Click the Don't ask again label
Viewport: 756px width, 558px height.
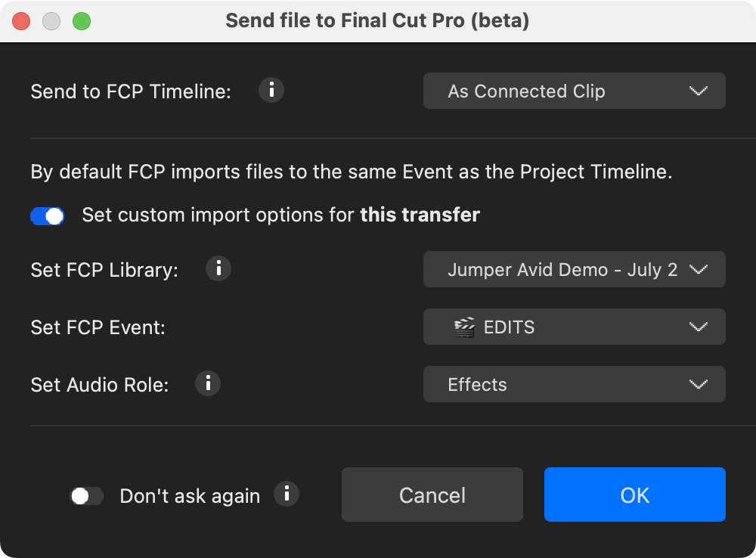190,496
